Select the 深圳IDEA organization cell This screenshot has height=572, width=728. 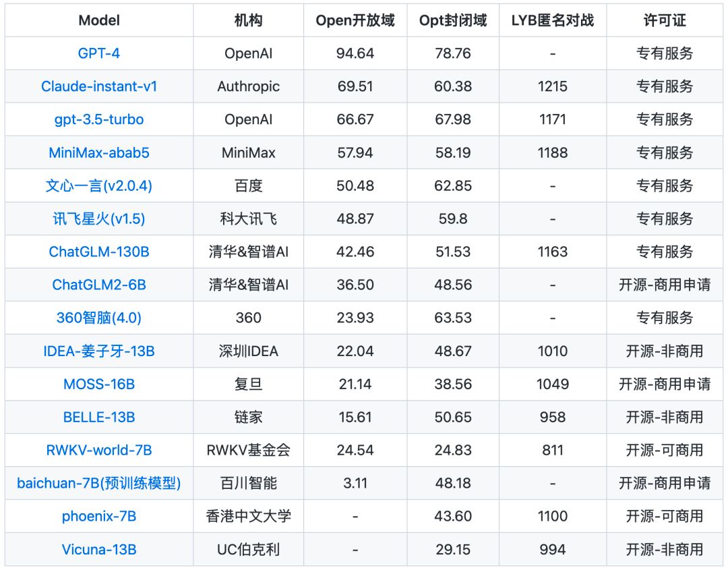tap(248, 351)
